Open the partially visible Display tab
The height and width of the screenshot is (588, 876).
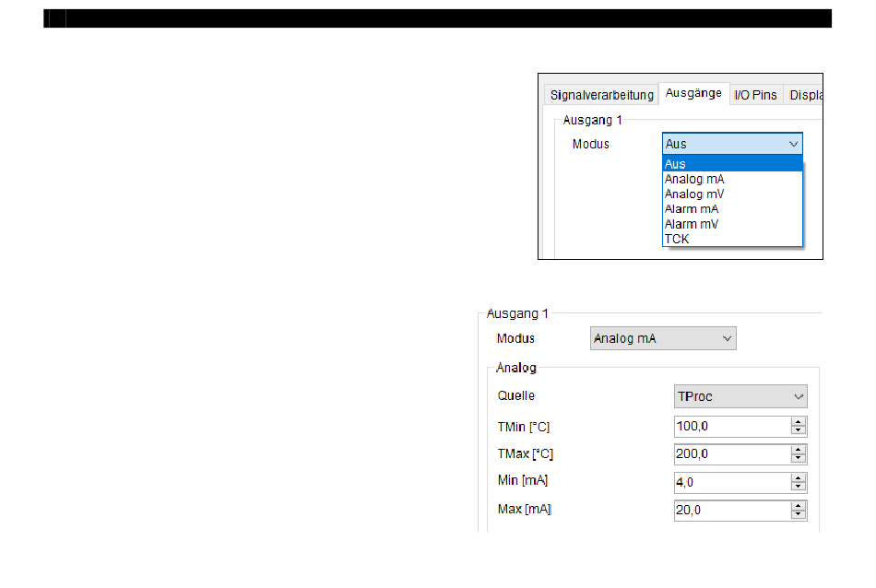pos(805,95)
